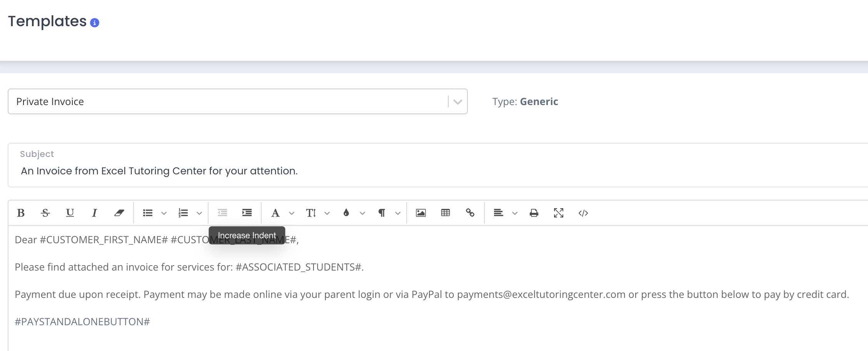Insert an ordered numbered list
The width and height of the screenshot is (868, 351).
pos(183,213)
